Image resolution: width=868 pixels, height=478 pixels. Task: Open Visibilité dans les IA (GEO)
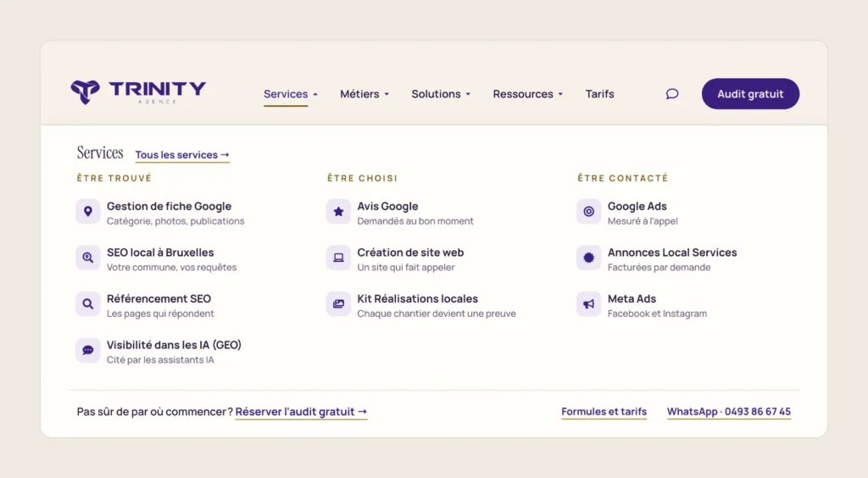click(174, 345)
